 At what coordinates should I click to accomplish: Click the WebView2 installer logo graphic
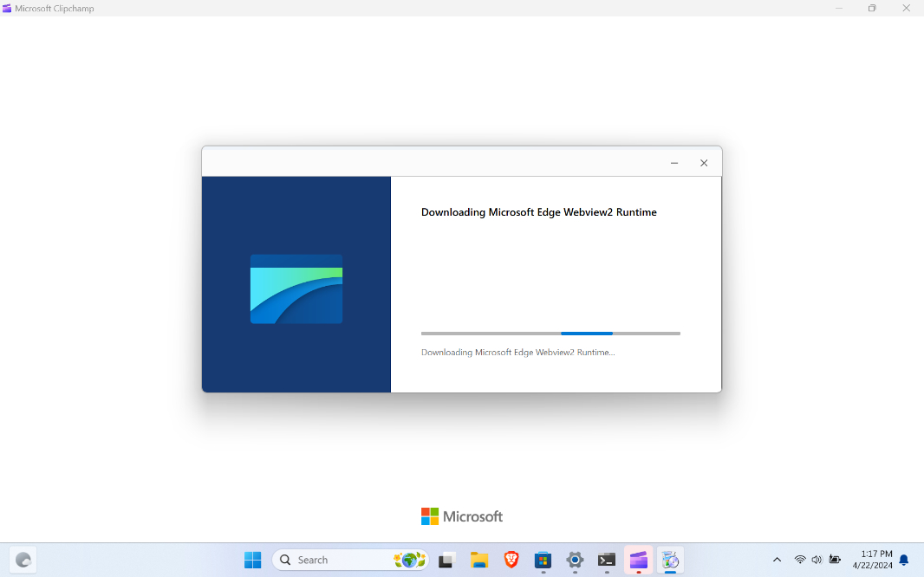pos(296,288)
